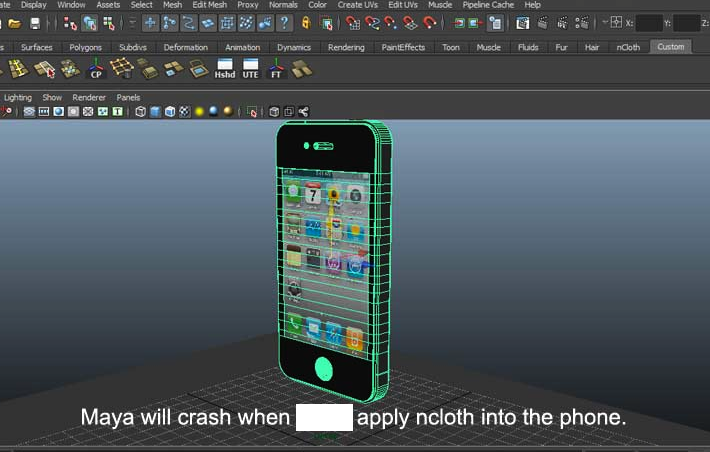This screenshot has width=710, height=452.
Task: Enable select by object type mode
Action: coord(90,23)
